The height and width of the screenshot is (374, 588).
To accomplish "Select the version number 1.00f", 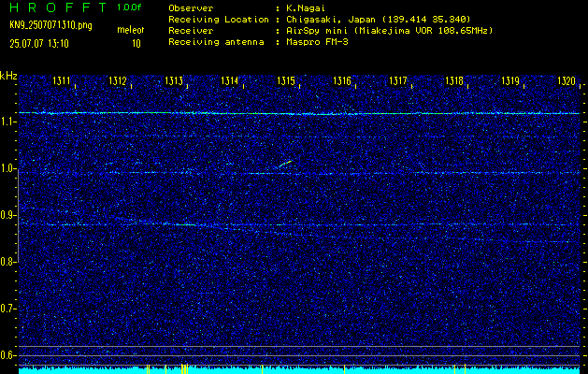I will tap(129, 7).
